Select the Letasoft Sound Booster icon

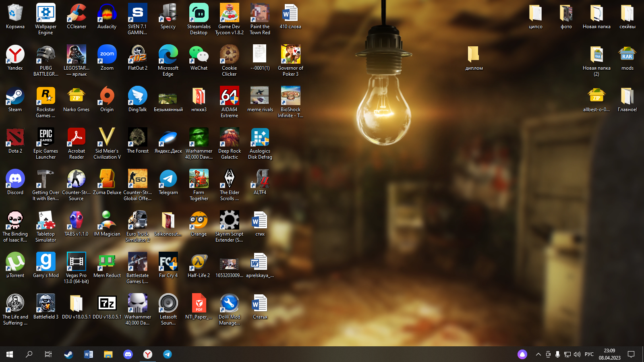168,309
